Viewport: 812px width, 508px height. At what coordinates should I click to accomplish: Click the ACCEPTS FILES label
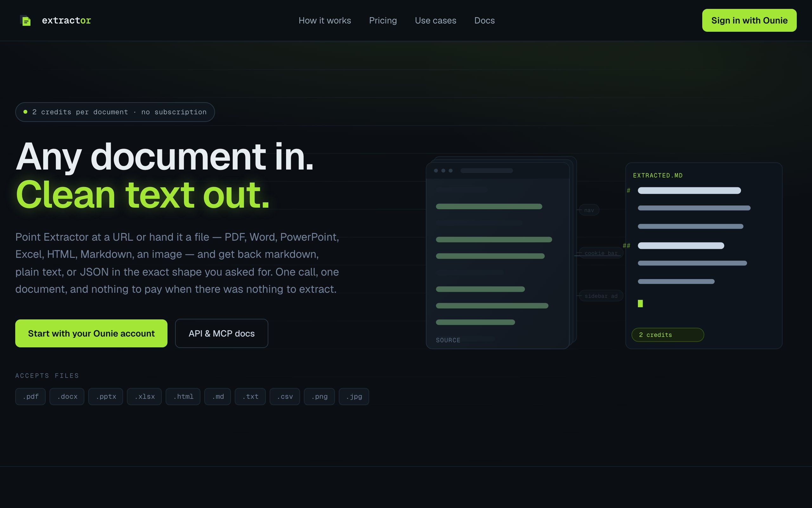point(47,376)
